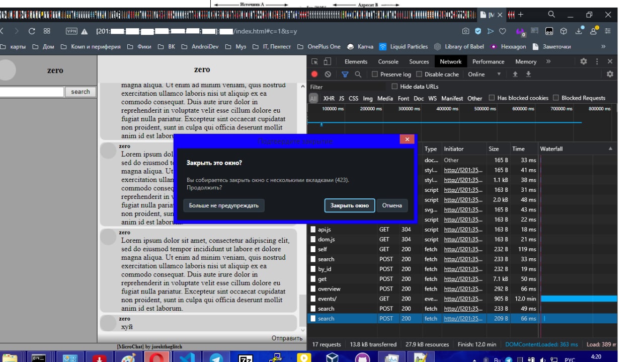644x362 pixels.
Task: Open Network panel settings gear
Action: coord(610,74)
